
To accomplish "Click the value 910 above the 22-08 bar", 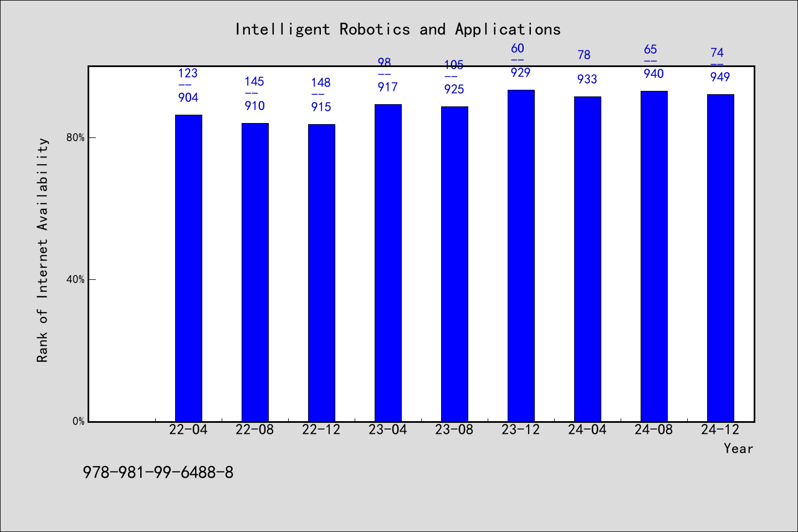I will tap(255, 106).
